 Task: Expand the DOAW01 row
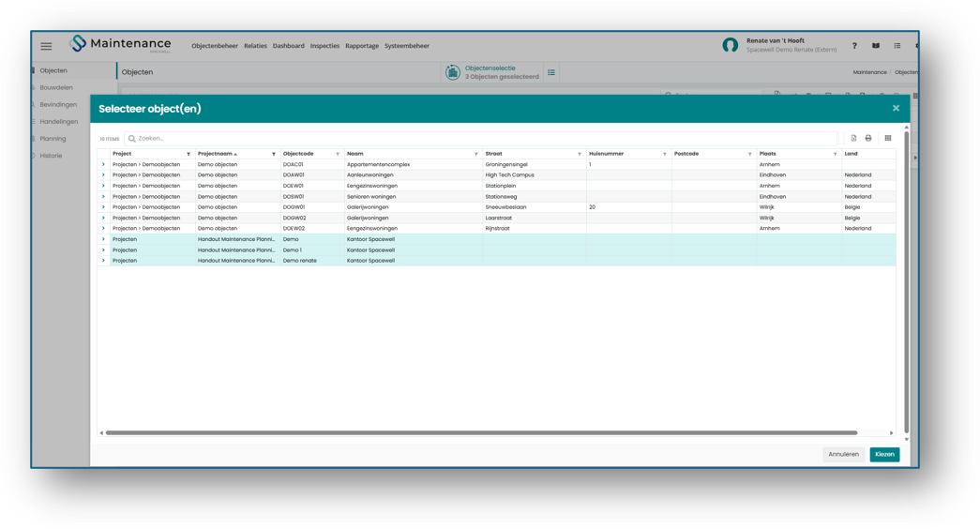[103, 175]
